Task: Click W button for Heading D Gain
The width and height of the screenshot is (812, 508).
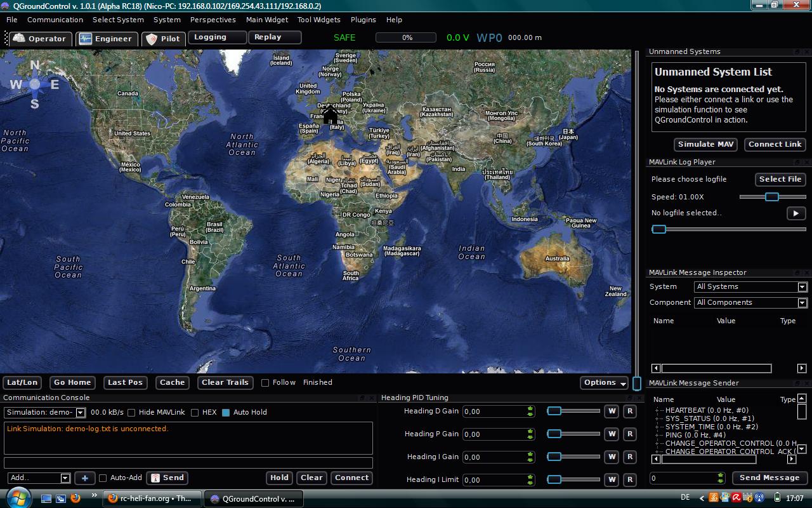Action: pos(612,411)
